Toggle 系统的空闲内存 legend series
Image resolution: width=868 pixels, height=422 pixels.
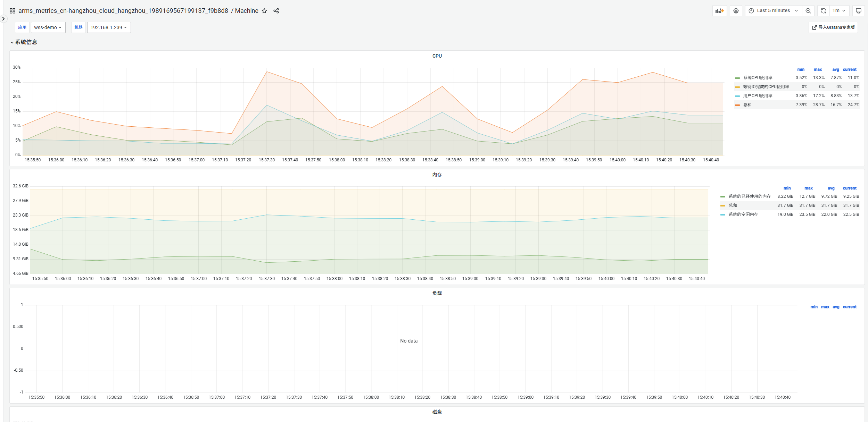tap(743, 214)
